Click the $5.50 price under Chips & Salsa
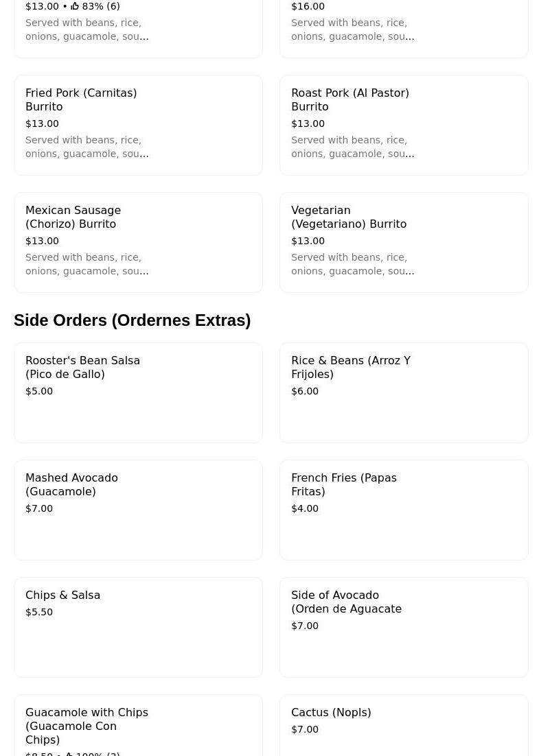The width and height of the screenshot is (552, 756). point(39,612)
